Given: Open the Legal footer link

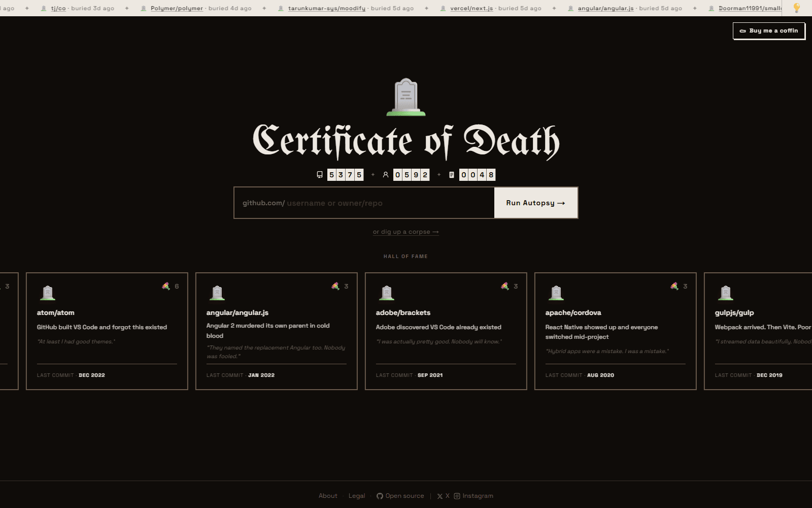Looking at the screenshot, I should pos(357,496).
